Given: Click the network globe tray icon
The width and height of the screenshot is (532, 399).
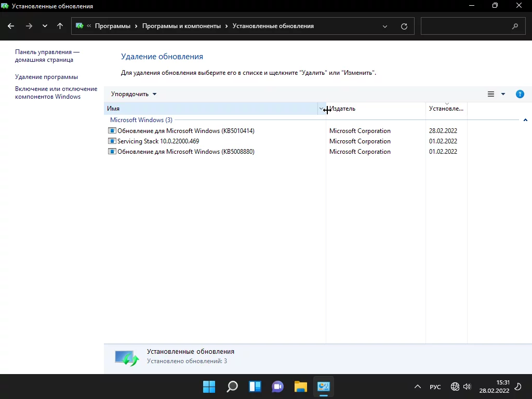Looking at the screenshot, I should click(455, 387).
